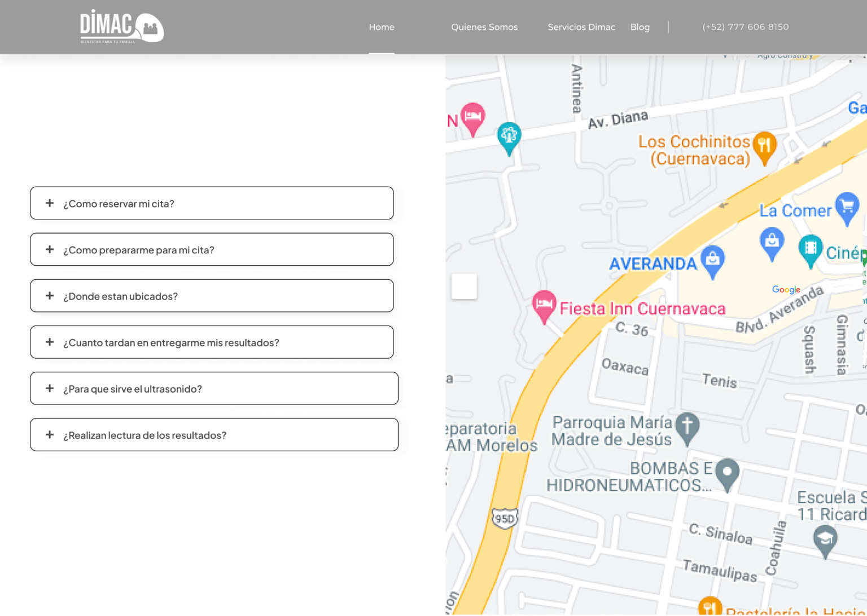
Task: Click the BOMBAS E HIDRONEUMATICOS location pin
Action: click(x=727, y=473)
